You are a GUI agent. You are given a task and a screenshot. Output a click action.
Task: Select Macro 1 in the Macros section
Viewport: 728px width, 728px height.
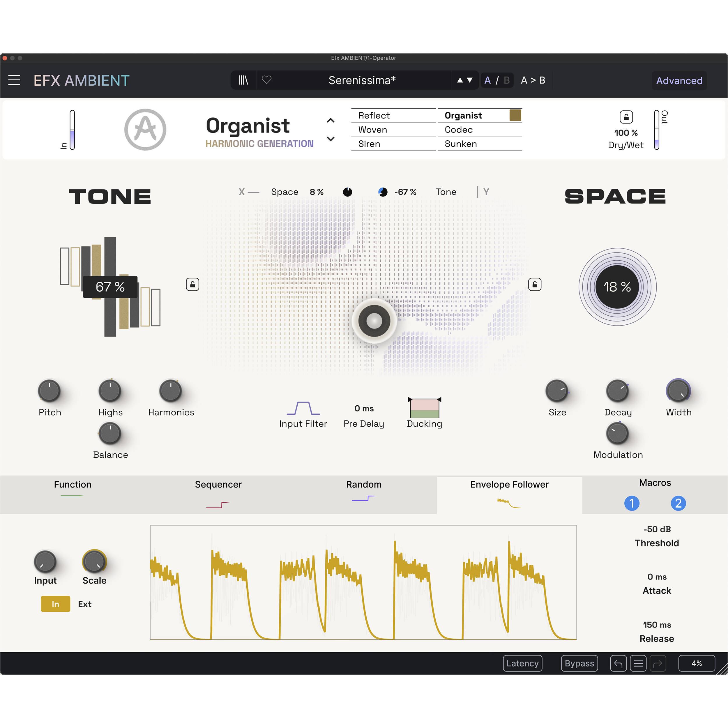632,503
